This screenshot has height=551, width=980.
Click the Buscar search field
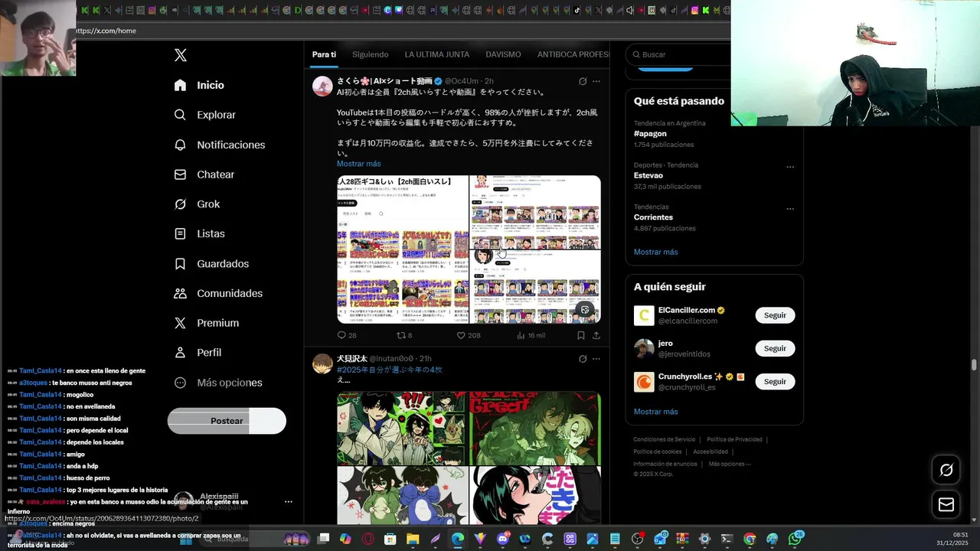[x=679, y=54]
